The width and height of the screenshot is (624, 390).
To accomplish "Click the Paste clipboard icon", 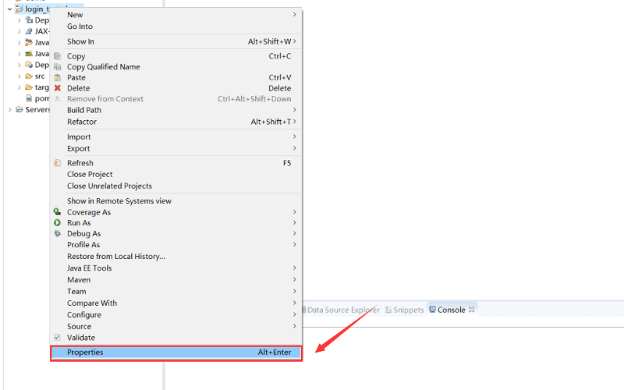I will [x=57, y=77].
